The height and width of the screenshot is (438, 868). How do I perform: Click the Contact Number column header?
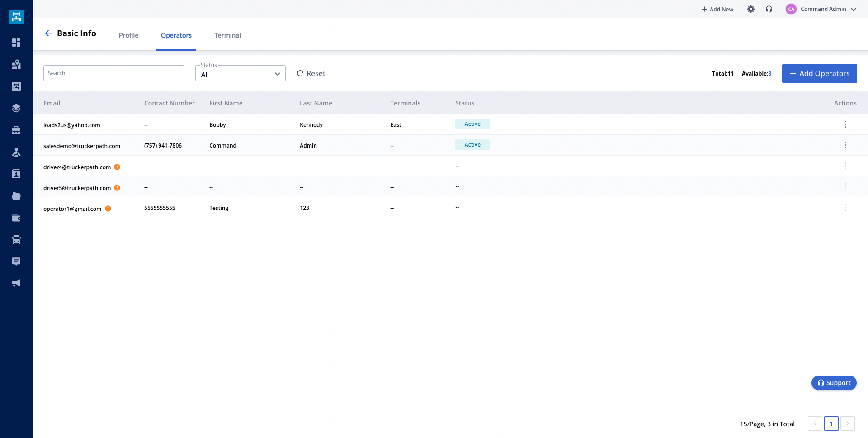coord(170,103)
